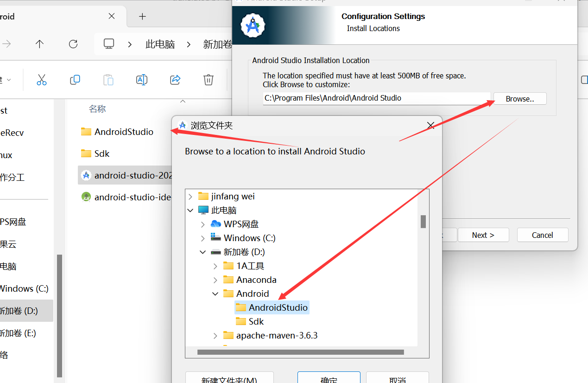The width and height of the screenshot is (588, 383).
Task: Select Android folder in tree
Action: coord(246,294)
